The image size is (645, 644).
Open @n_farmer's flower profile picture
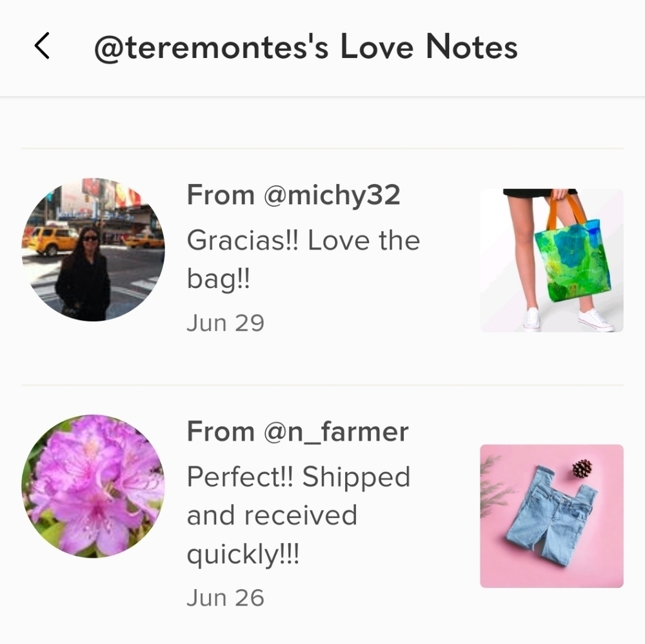93,487
